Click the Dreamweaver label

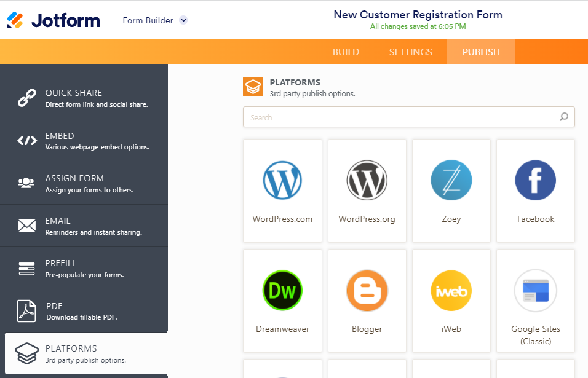point(282,329)
